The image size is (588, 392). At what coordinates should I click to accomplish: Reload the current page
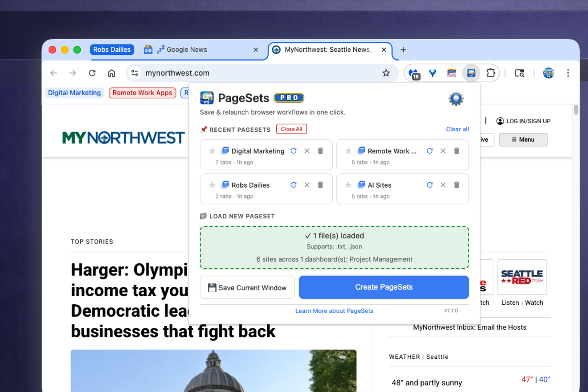click(92, 73)
